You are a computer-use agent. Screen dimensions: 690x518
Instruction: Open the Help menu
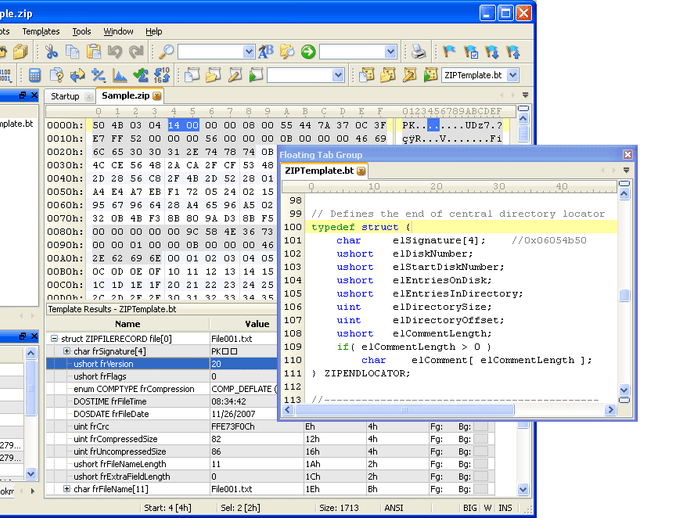tap(154, 32)
